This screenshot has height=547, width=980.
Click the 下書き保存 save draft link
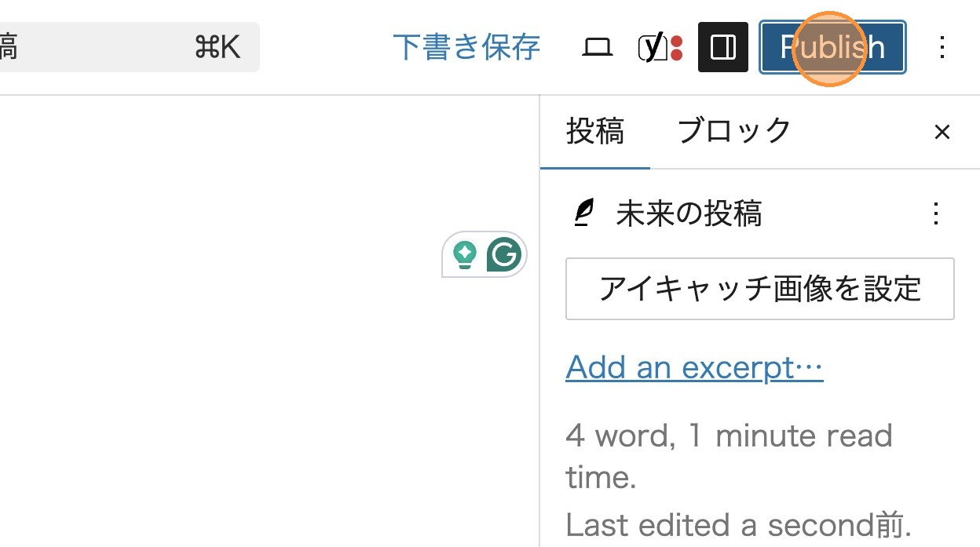point(466,48)
